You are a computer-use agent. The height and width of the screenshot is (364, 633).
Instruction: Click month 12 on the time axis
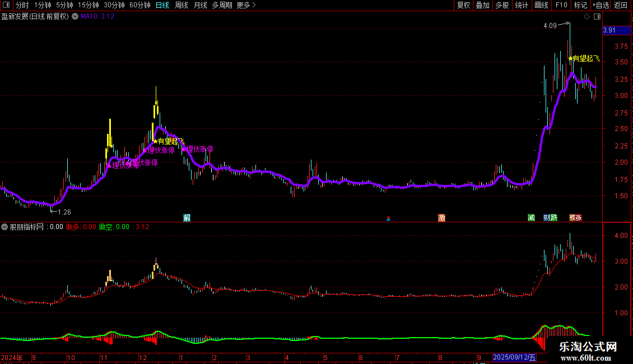143,357
